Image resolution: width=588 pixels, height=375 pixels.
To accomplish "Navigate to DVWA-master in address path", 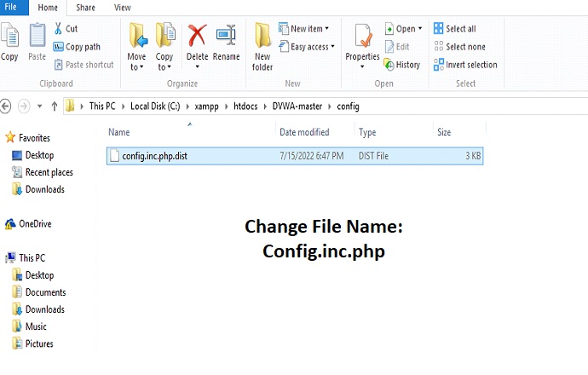I will pyautogui.click(x=297, y=107).
